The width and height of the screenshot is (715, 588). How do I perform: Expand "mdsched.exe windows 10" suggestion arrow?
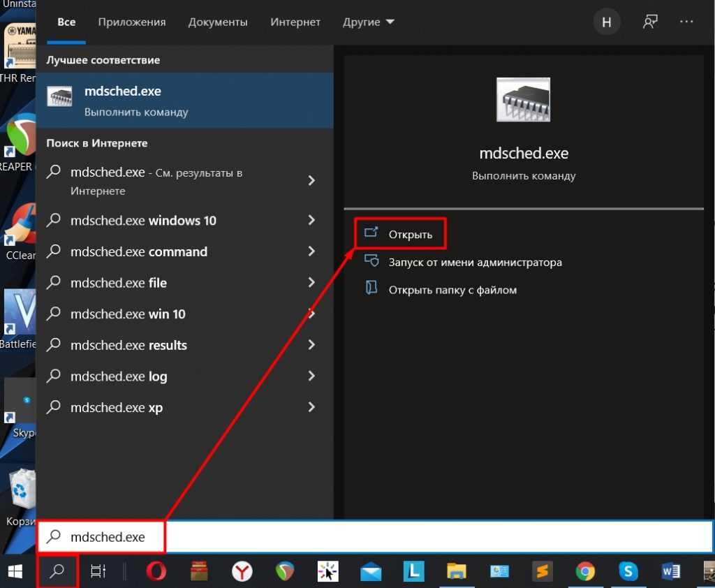pos(311,221)
